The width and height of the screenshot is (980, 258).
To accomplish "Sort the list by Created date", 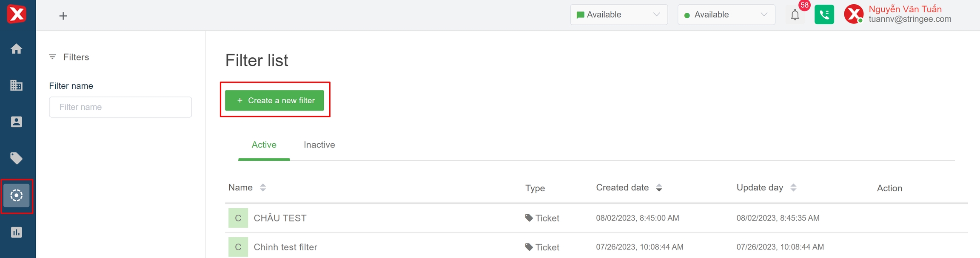I will 659,187.
